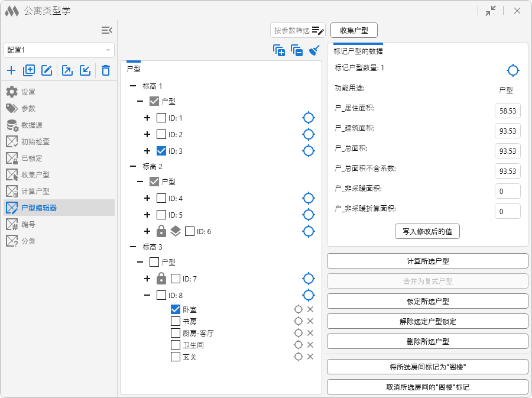Collapse the left sidebar menu icon

click(x=106, y=30)
